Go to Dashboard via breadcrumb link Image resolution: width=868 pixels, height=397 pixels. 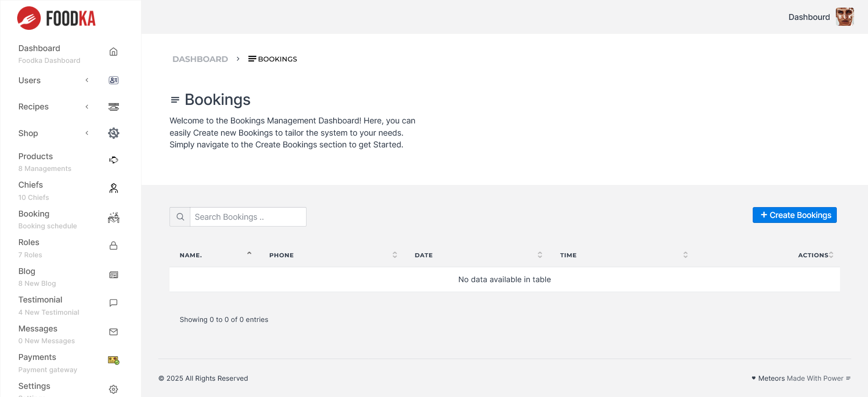pyautogui.click(x=200, y=59)
